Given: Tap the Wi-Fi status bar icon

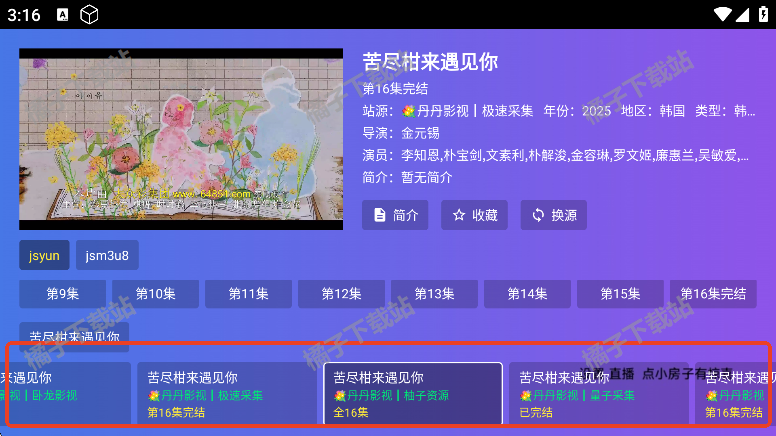Looking at the screenshot, I should [723, 14].
